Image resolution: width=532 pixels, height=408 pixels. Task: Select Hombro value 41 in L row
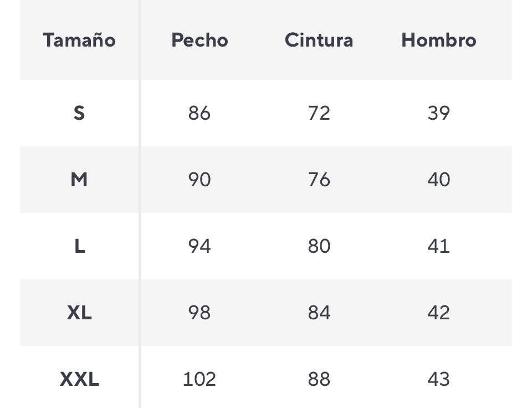438,246
